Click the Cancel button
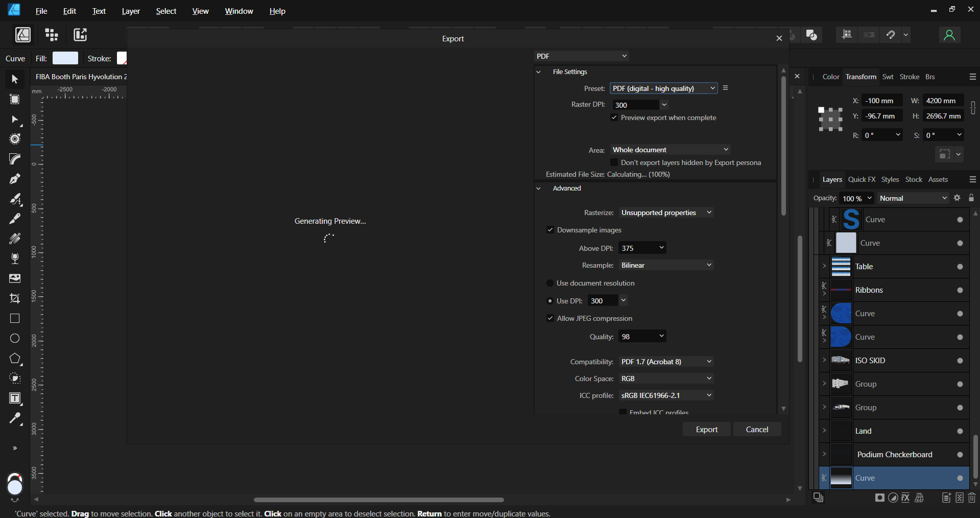Viewport: 980px width, 518px height. pos(757,430)
